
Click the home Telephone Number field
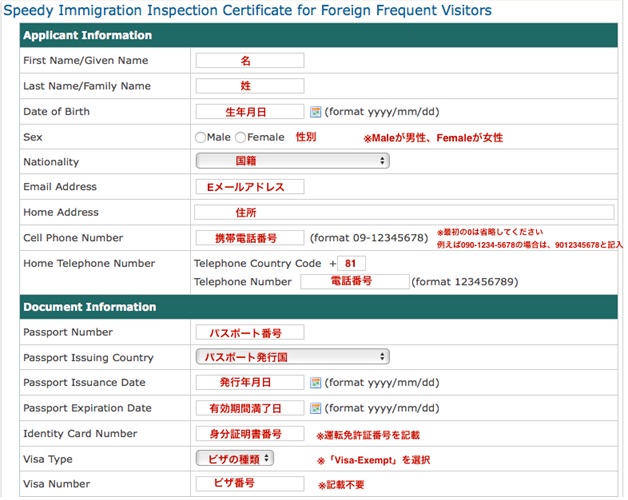(354, 282)
